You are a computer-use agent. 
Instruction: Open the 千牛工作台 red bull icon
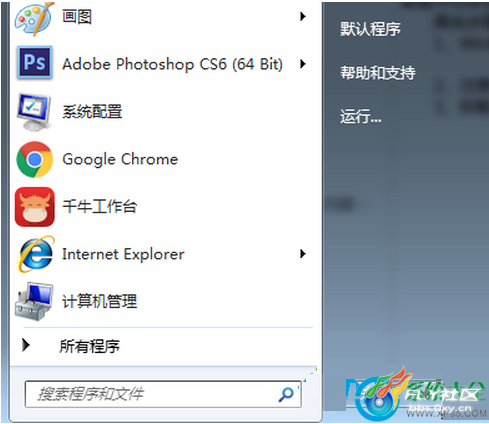pyautogui.click(x=35, y=207)
